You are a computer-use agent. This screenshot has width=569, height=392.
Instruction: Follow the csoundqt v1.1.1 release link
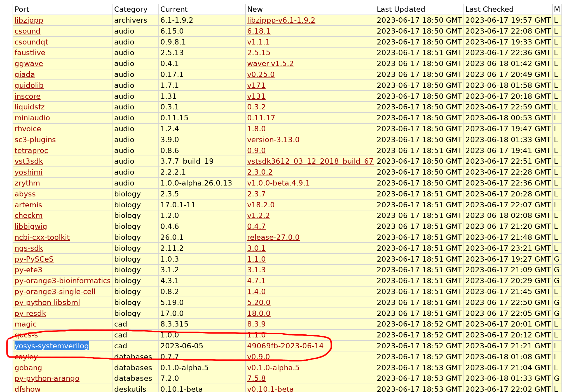click(259, 42)
